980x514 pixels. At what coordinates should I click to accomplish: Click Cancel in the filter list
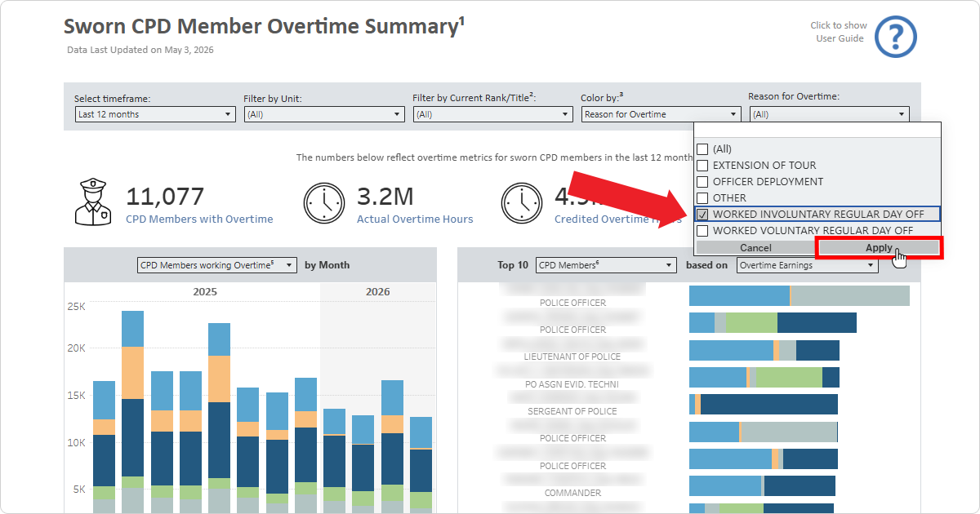[755, 248]
